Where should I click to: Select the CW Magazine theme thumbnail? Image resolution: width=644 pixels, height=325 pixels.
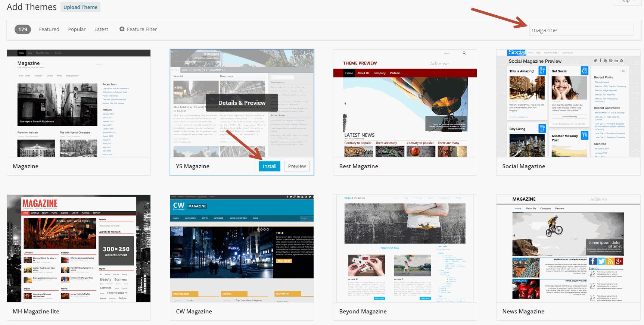click(x=242, y=249)
